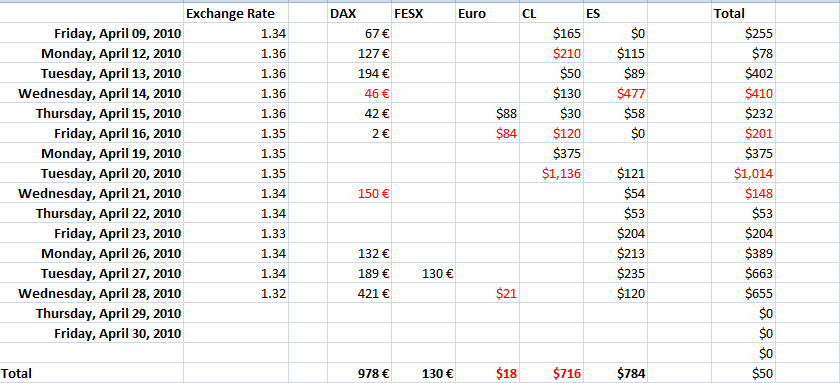
Task: Select the ES value $115
Action: click(x=616, y=54)
